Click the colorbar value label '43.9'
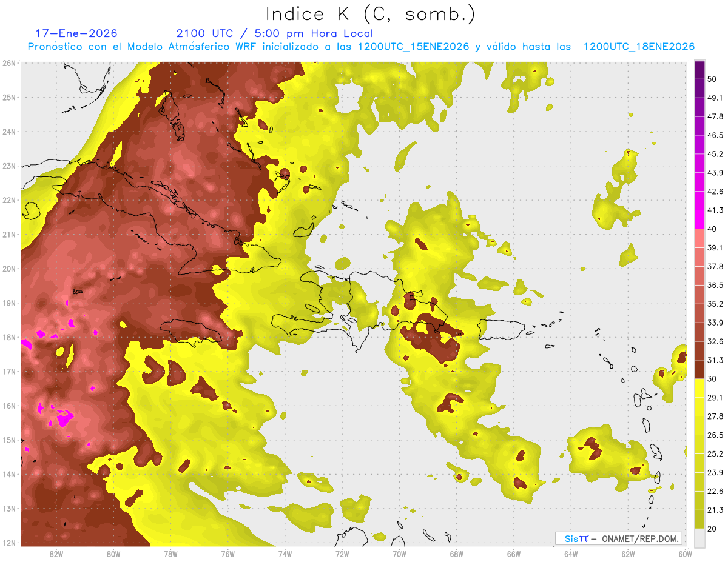This screenshot has height=562, width=728. (715, 173)
